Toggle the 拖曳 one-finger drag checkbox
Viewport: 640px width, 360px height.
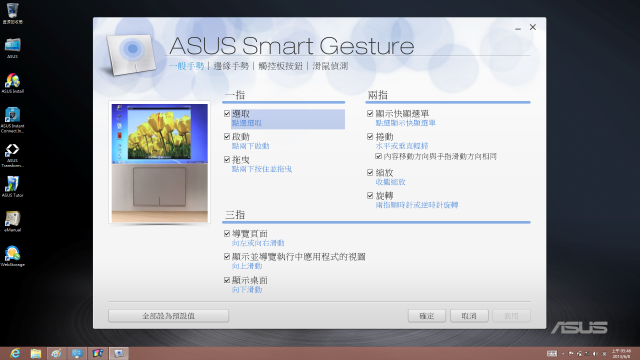(227, 159)
